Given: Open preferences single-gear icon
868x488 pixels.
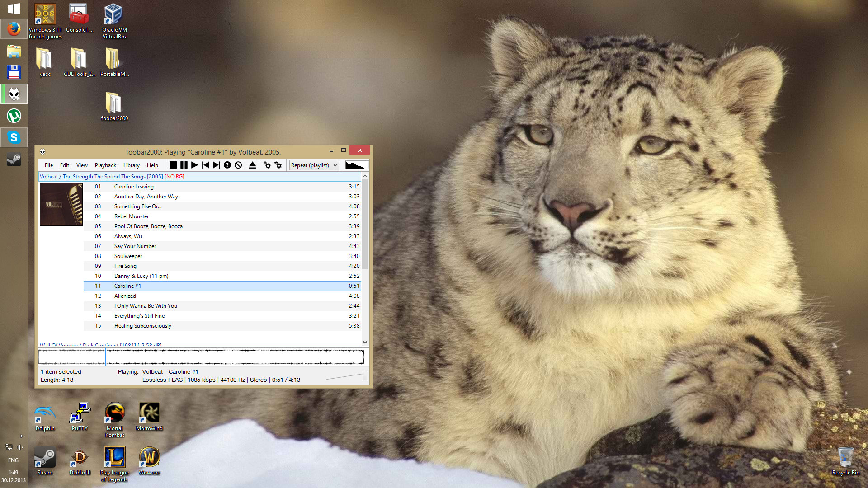Looking at the screenshot, I should [x=267, y=165].
